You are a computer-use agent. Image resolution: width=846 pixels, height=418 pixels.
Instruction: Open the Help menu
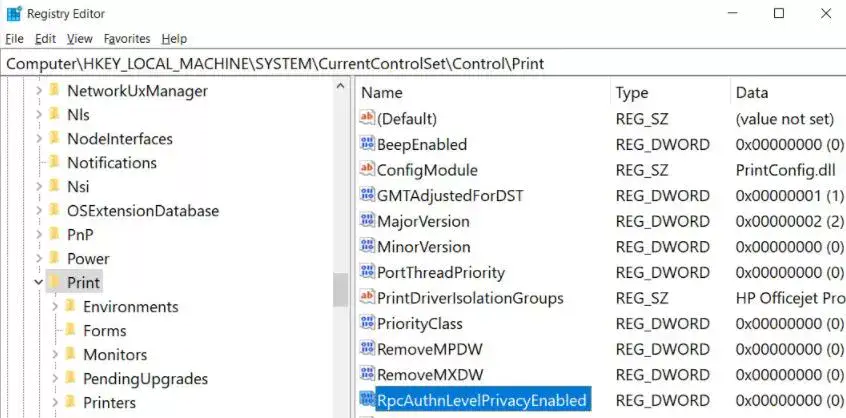pyautogui.click(x=174, y=39)
